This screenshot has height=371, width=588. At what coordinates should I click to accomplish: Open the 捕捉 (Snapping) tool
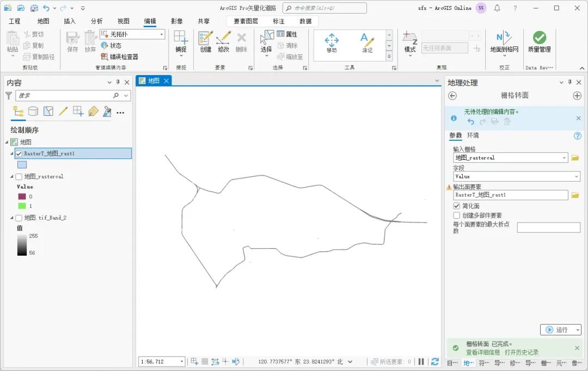181,44
